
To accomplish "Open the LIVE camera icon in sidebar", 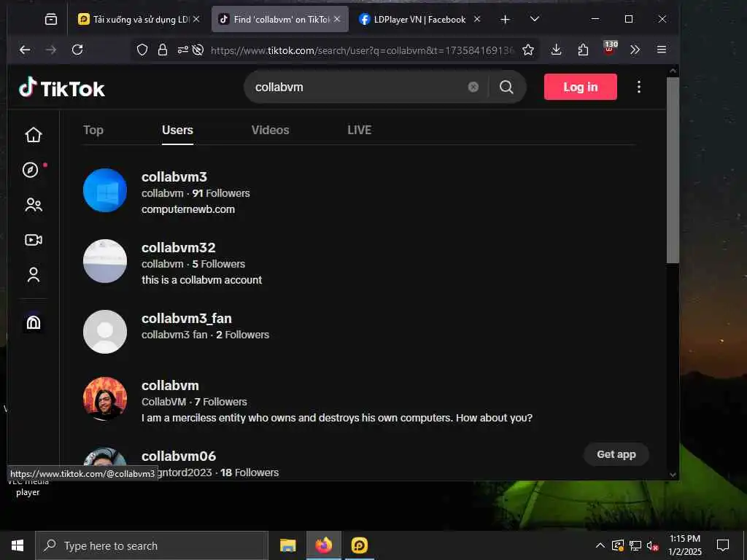I will [34, 239].
